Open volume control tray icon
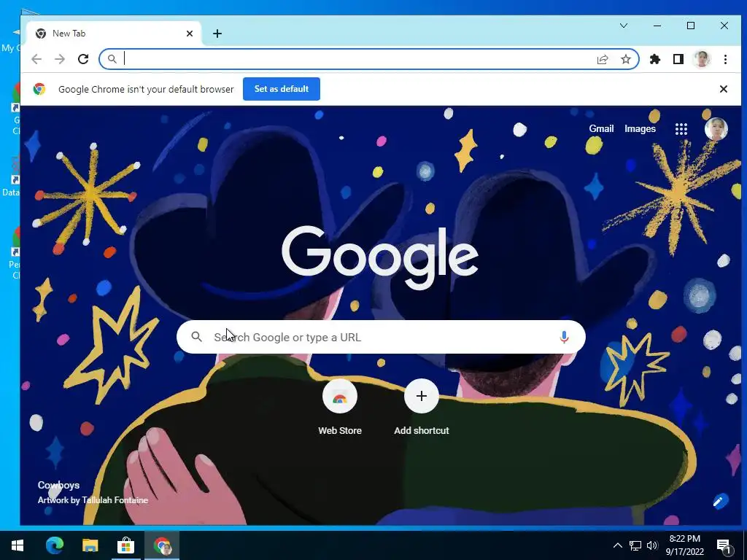The image size is (747, 560). 652,545
